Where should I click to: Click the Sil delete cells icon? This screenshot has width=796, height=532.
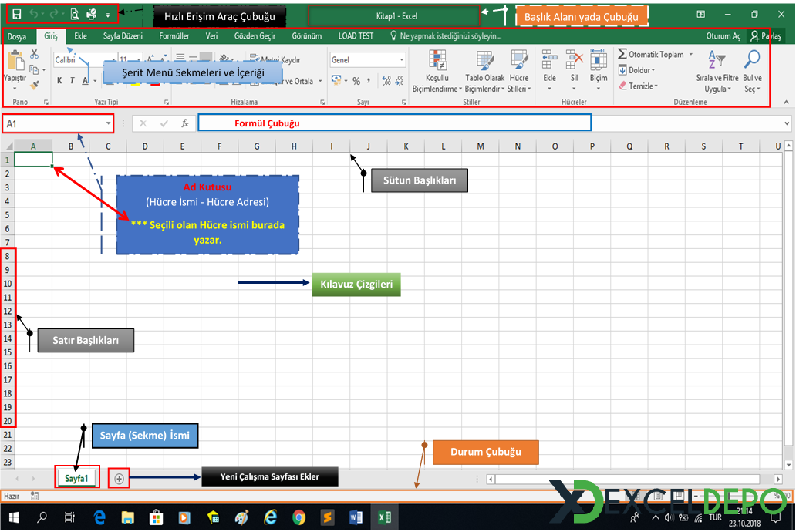pos(574,59)
